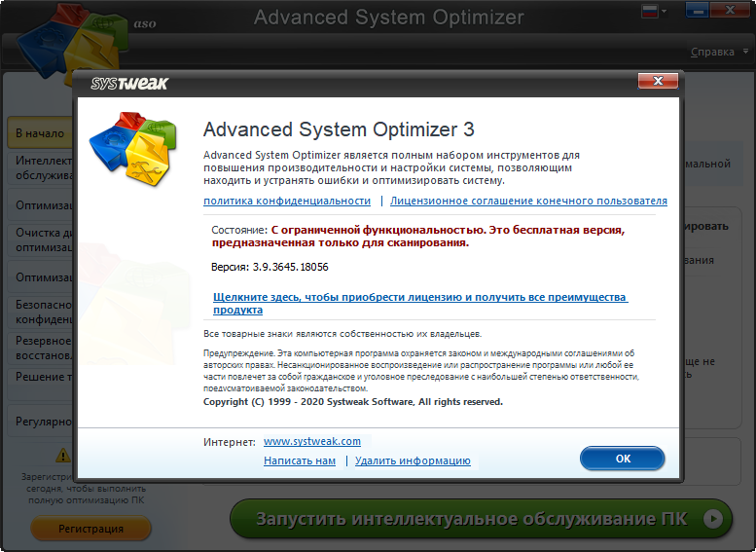
Task: Click Написать нам link
Action: (300, 460)
